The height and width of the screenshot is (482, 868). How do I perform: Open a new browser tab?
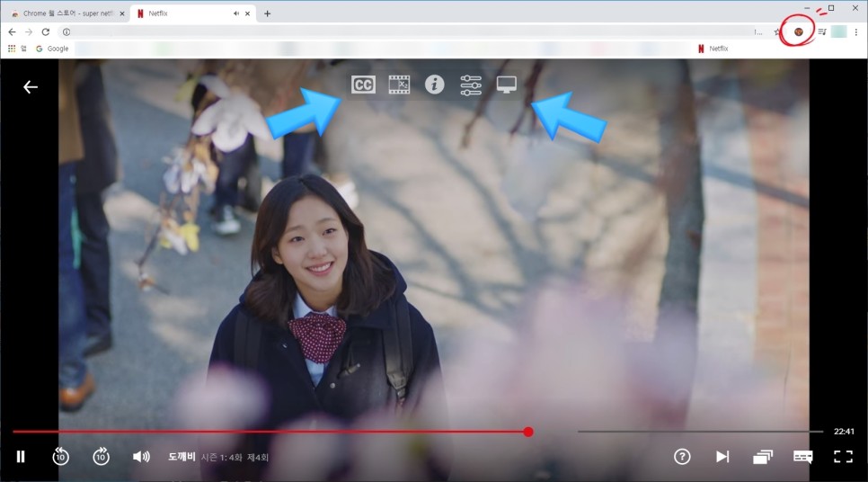click(268, 13)
